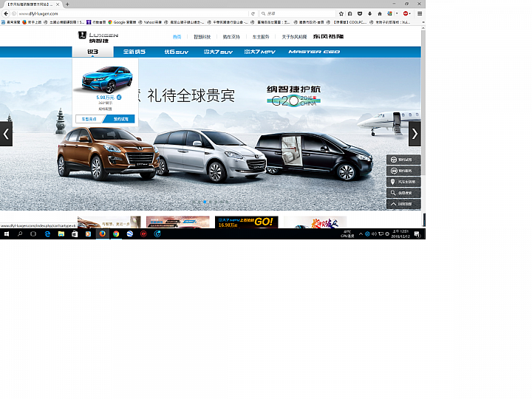
Task: Go to the browser home icon
Action: click(380, 13)
